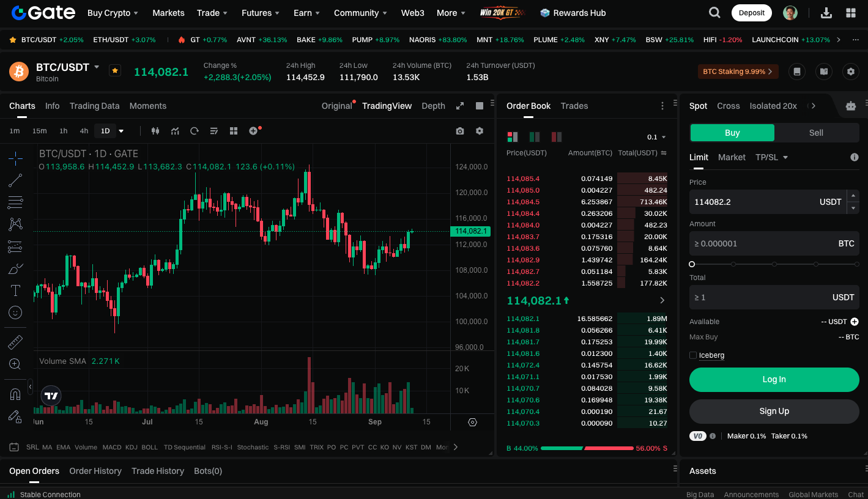Open the Buy Crypto menu dropdown

(x=113, y=13)
